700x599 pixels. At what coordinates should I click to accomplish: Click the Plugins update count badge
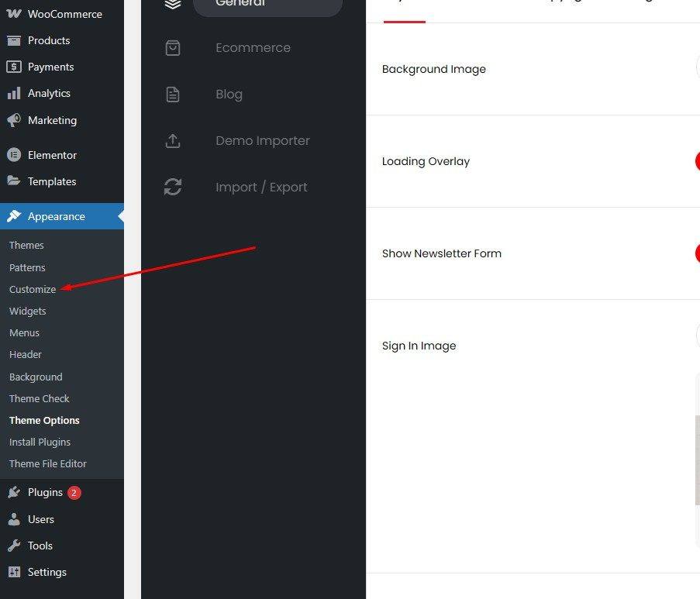74,493
